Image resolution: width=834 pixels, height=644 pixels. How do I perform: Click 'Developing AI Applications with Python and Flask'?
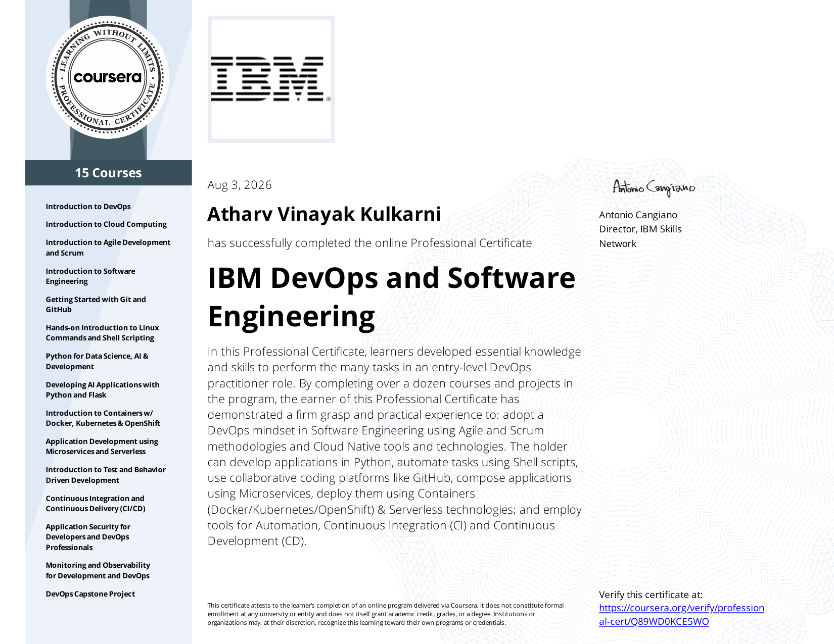[x=103, y=390]
